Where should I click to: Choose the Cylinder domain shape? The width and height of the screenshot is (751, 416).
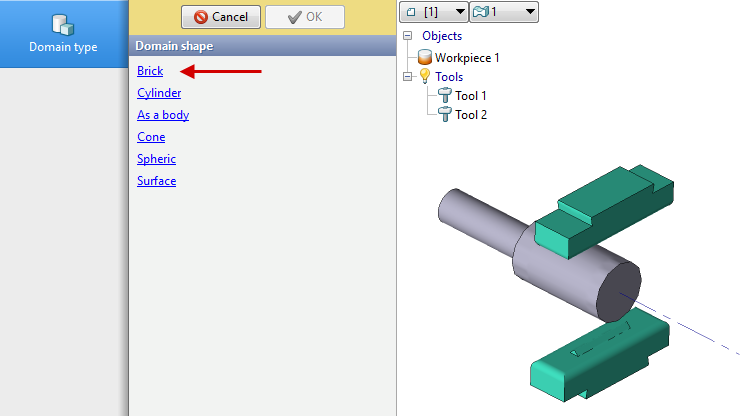click(159, 93)
